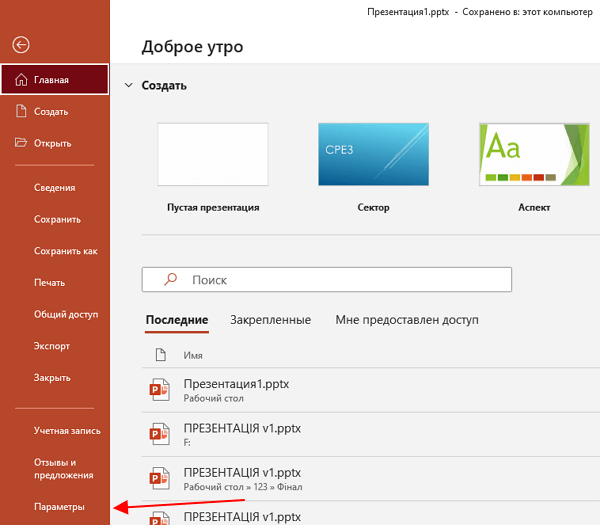Click the PowerPoint icon of Презентация1.pptx
Image resolution: width=600 pixels, height=525 pixels.
pos(159,389)
